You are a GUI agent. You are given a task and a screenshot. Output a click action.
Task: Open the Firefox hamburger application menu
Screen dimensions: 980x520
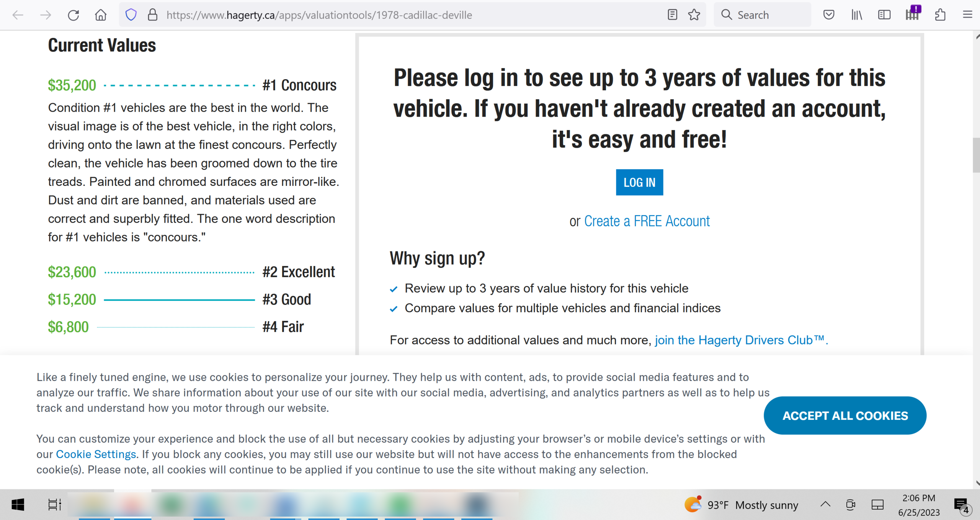(967, 15)
